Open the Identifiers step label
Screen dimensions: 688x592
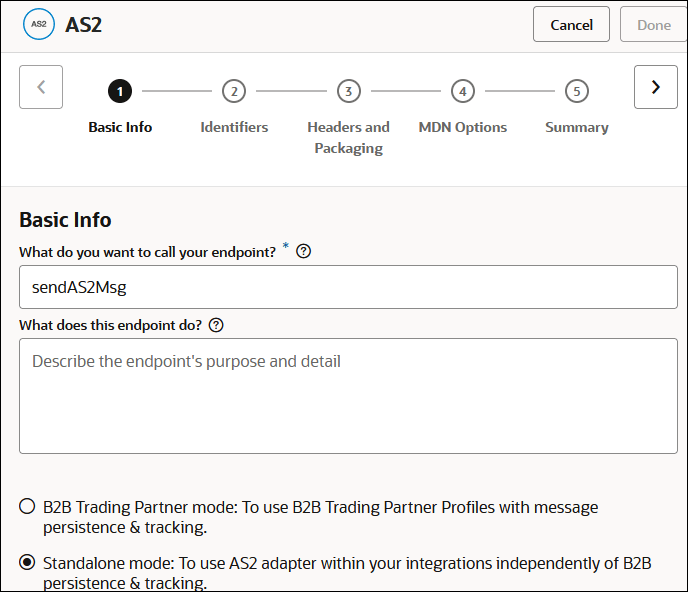[x=234, y=127]
